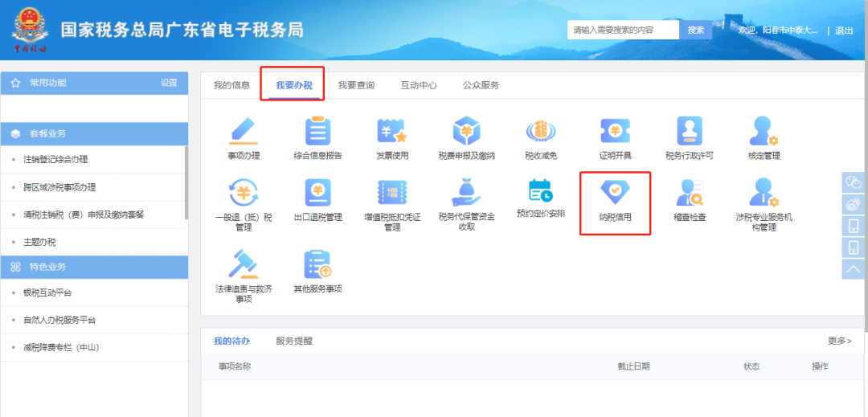Open the 证明开具 icon
This screenshot has height=417, width=868.
615,131
